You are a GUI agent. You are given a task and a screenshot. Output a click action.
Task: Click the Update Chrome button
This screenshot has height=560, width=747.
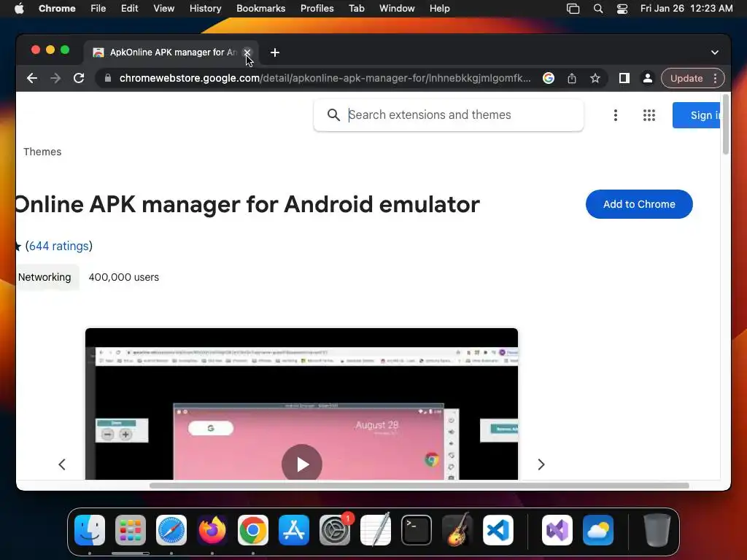coord(686,78)
